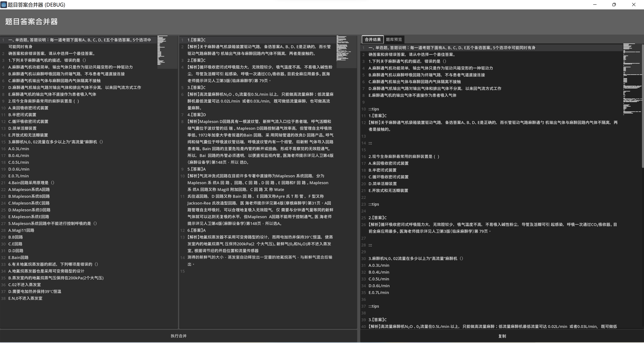
Task: Click the first :::tips line in merged result
Action: click(373, 109)
